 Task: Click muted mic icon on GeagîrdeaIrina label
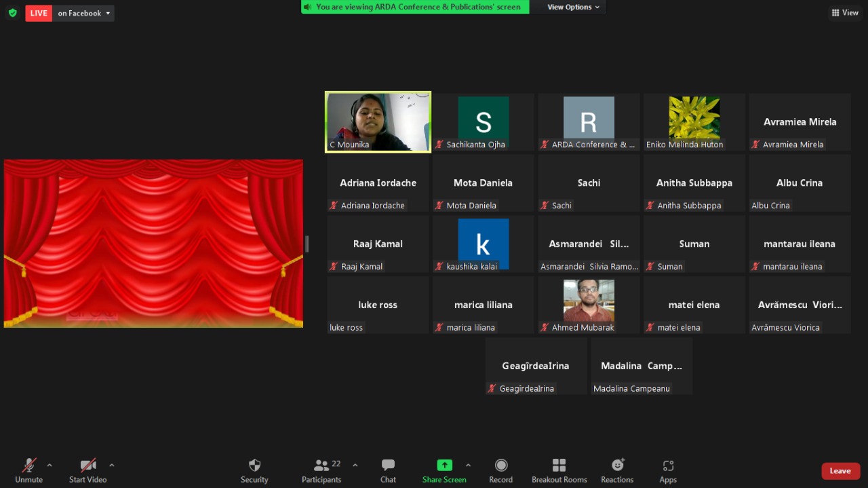pyautogui.click(x=492, y=389)
